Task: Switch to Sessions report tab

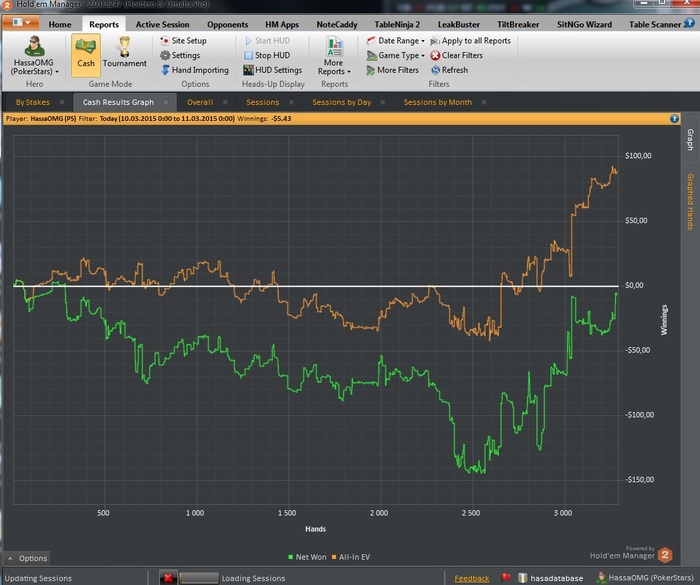Action: click(262, 102)
